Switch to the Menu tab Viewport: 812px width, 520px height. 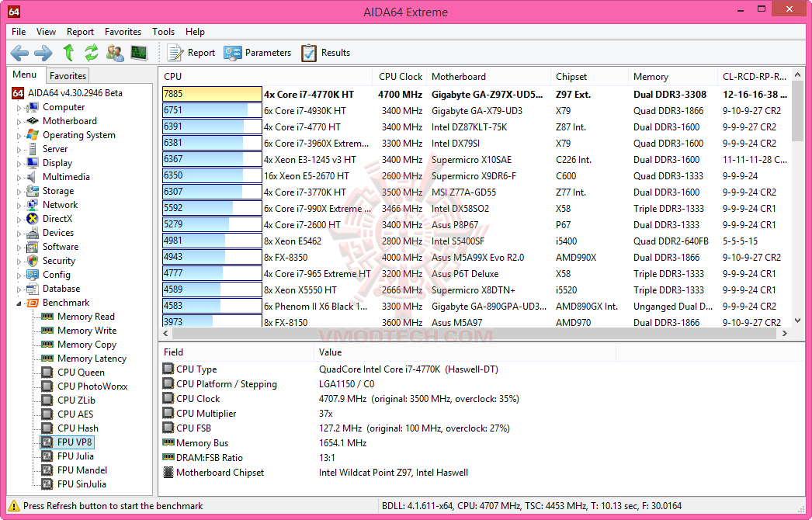[x=25, y=75]
